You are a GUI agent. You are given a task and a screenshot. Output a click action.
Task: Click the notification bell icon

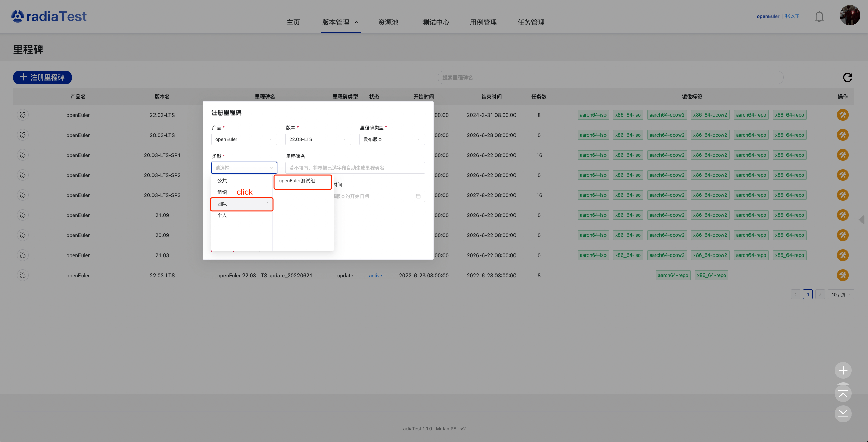819,16
